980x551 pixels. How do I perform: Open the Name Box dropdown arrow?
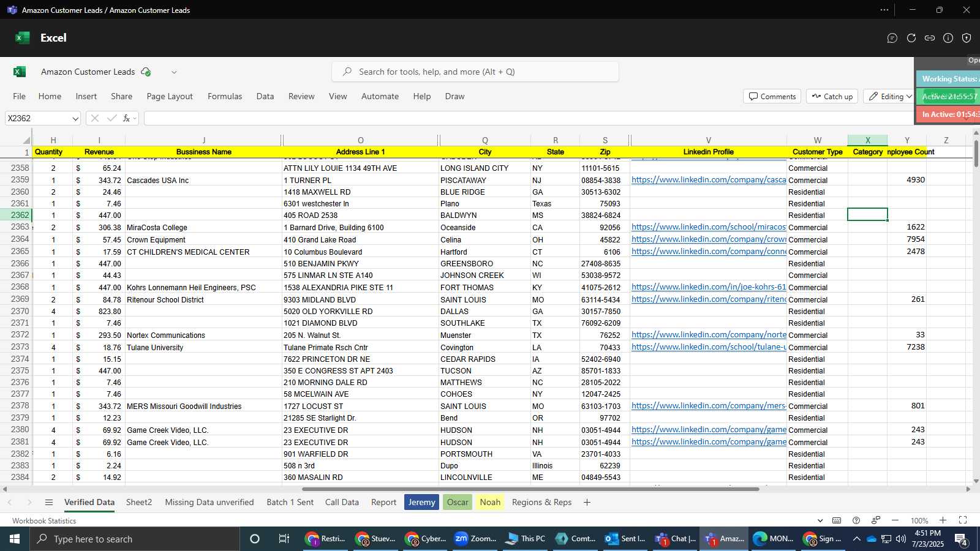point(75,119)
